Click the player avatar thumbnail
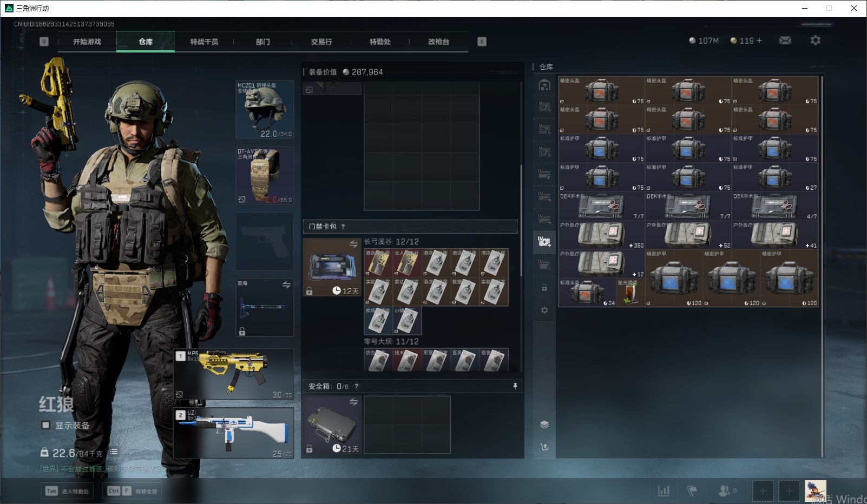The height and width of the screenshot is (504, 867). (x=815, y=490)
